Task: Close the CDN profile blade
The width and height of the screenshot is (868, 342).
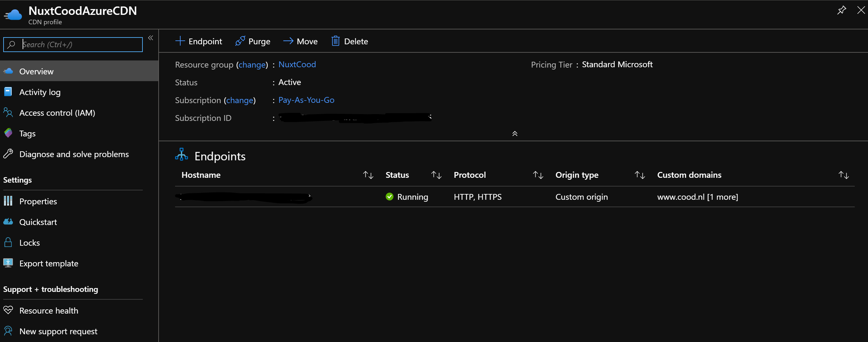Action: [x=861, y=10]
